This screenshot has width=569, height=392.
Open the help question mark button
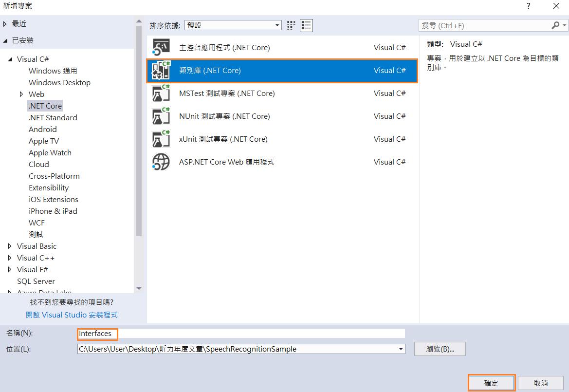[x=529, y=6]
